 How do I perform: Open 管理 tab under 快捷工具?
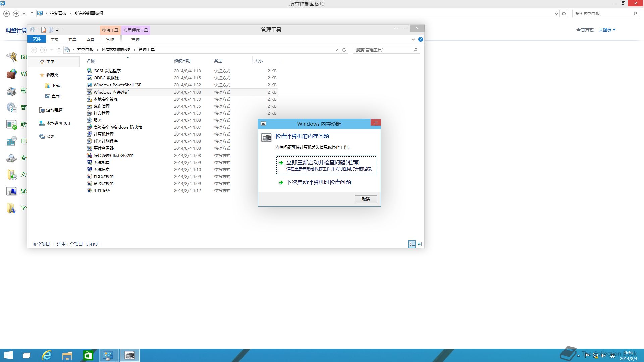coord(110,39)
